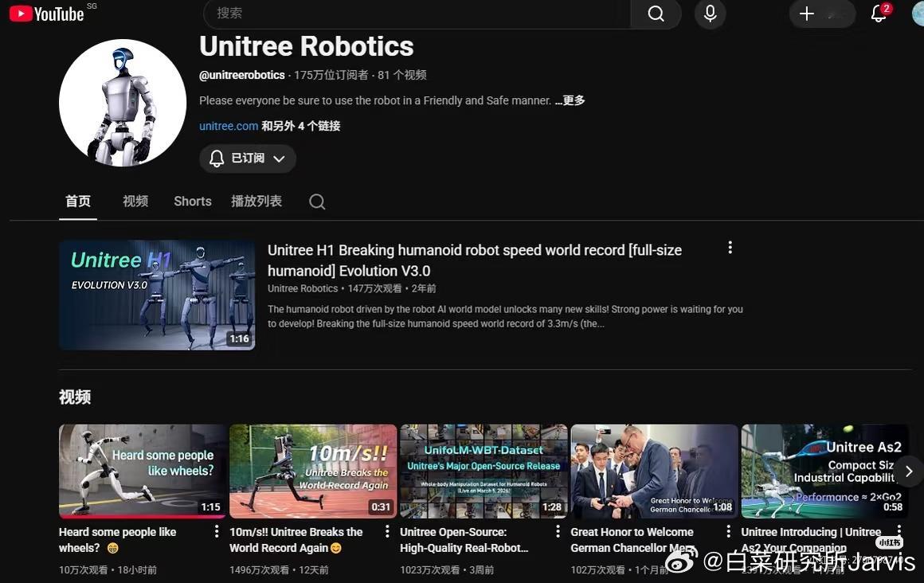Open '10m/s!! Unitree Breaks the World Record' title
Image resolution: width=924 pixels, height=583 pixels.
pyautogui.click(x=296, y=540)
